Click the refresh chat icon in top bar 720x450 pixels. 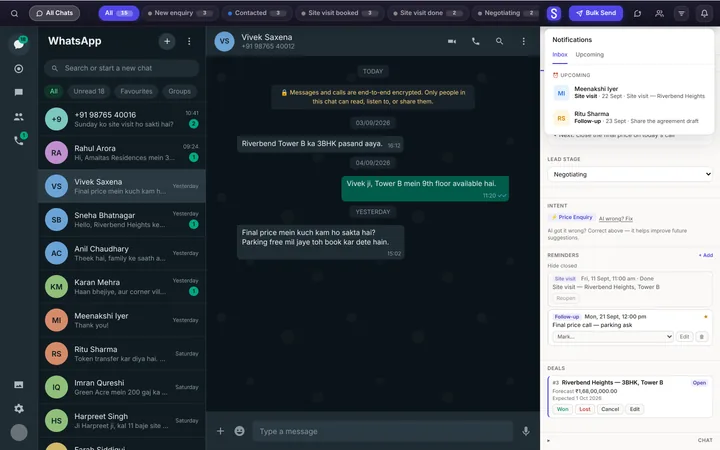click(637, 13)
